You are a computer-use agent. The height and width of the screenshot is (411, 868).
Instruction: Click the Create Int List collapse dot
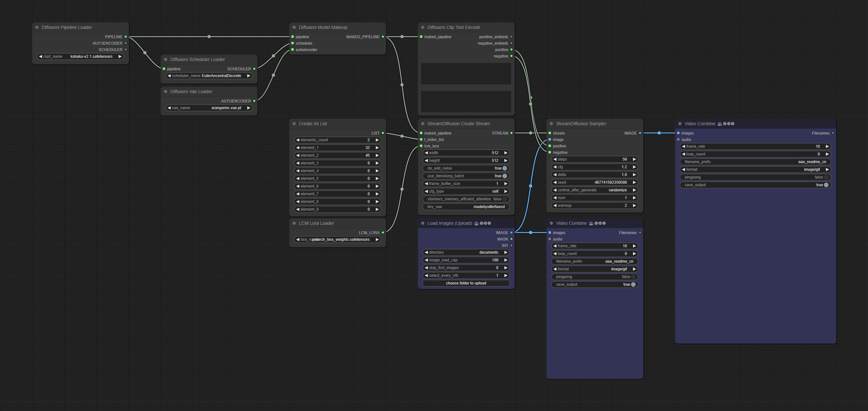pos(294,124)
